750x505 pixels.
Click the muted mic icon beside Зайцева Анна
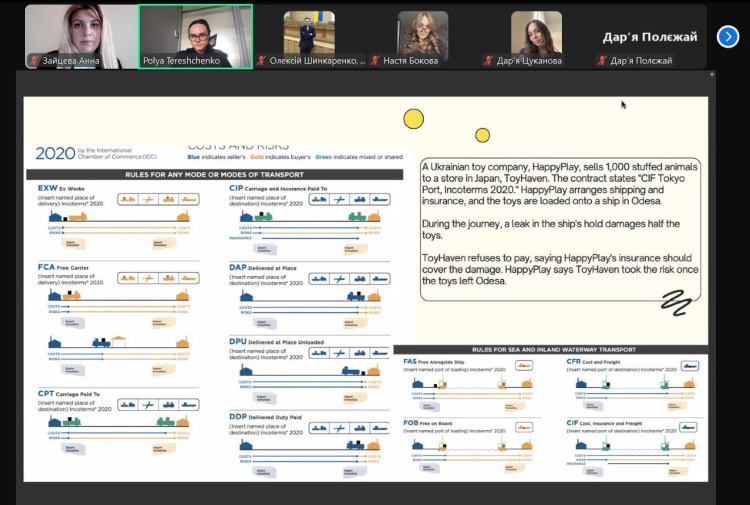click(x=34, y=61)
